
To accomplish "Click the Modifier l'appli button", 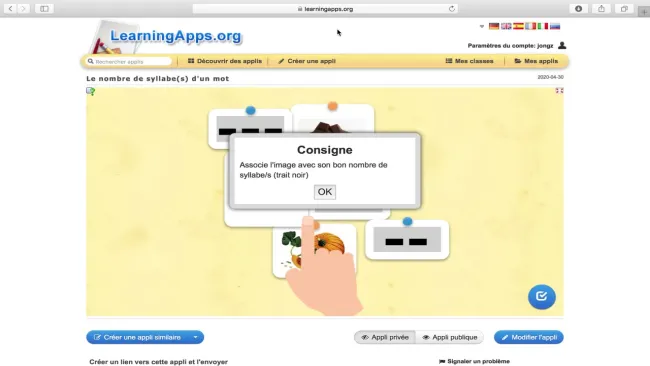I will point(529,337).
